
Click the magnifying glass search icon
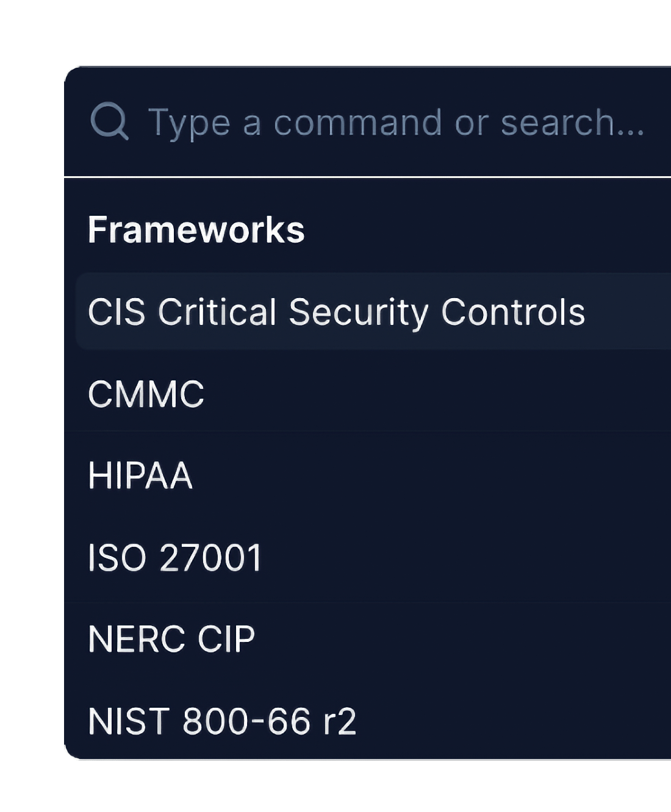(111, 122)
